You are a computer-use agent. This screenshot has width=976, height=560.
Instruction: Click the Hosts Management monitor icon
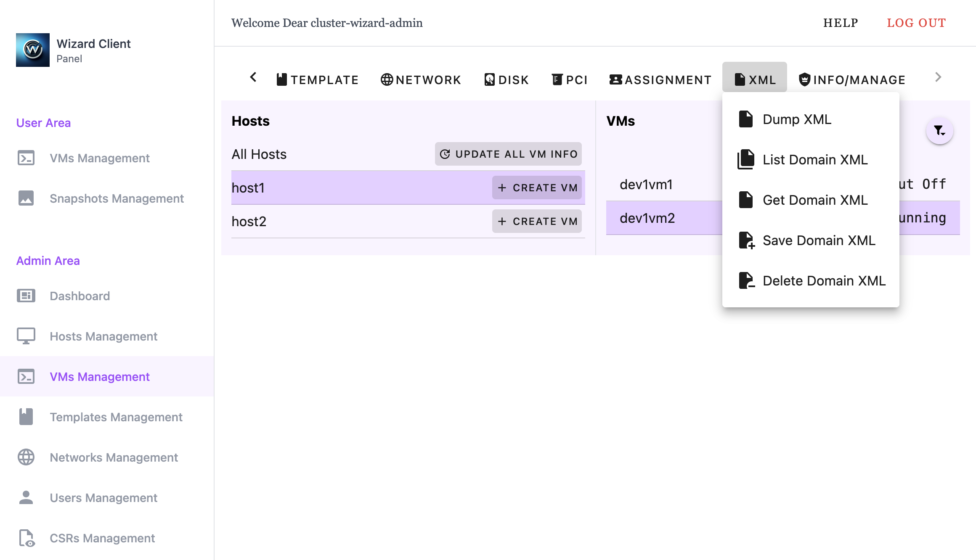(26, 336)
